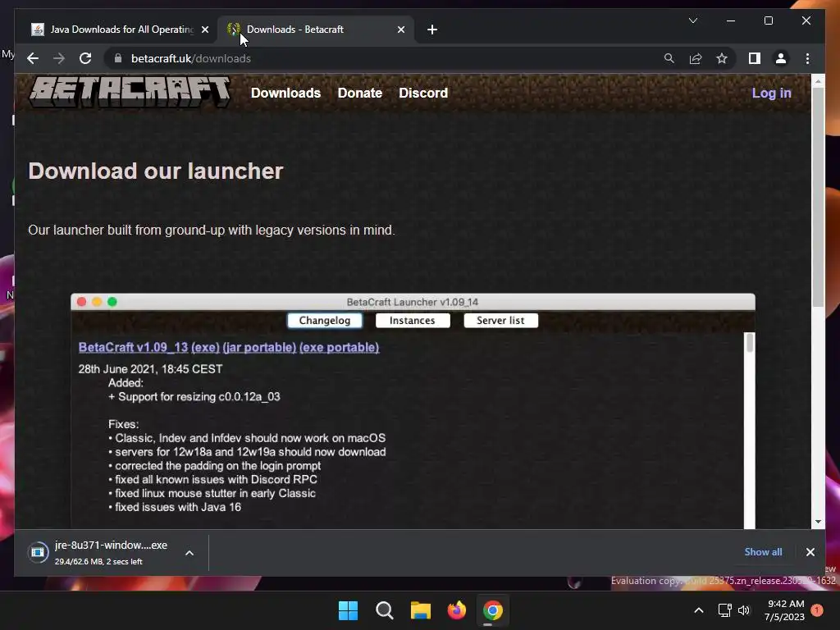This screenshot has width=840, height=630.
Task: Switch to Java Downloads for All Operating tab
Action: coord(120,30)
